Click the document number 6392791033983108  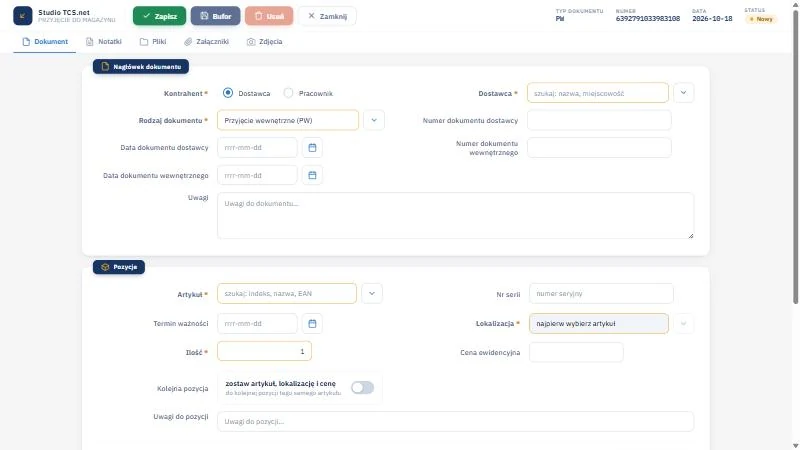tap(647, 18)
